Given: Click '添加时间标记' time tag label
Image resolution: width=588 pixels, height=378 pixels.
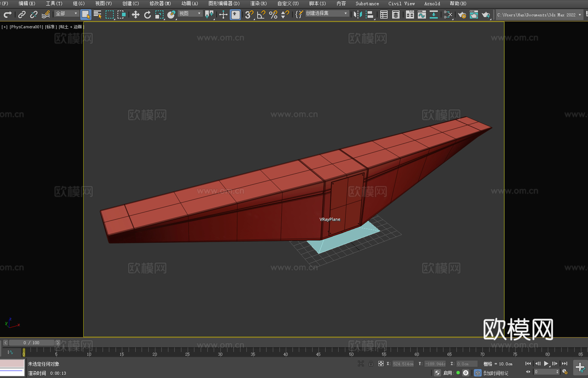Looking at the screenshot, I should pyautogui.click(x=496, y=373).
